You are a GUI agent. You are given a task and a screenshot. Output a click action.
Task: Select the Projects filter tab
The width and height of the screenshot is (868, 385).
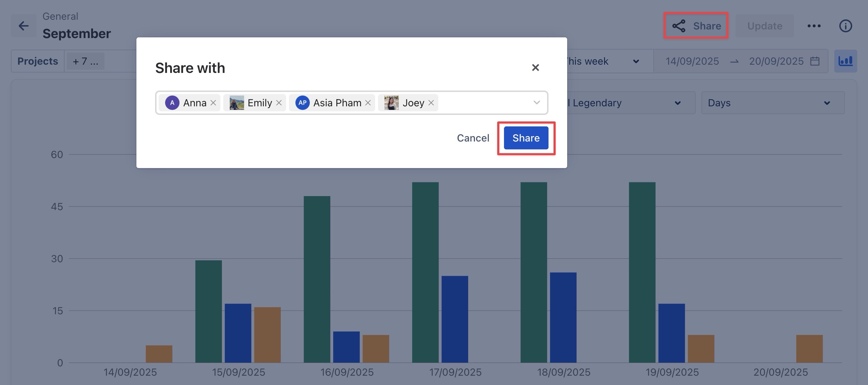[x=38, y=61]
